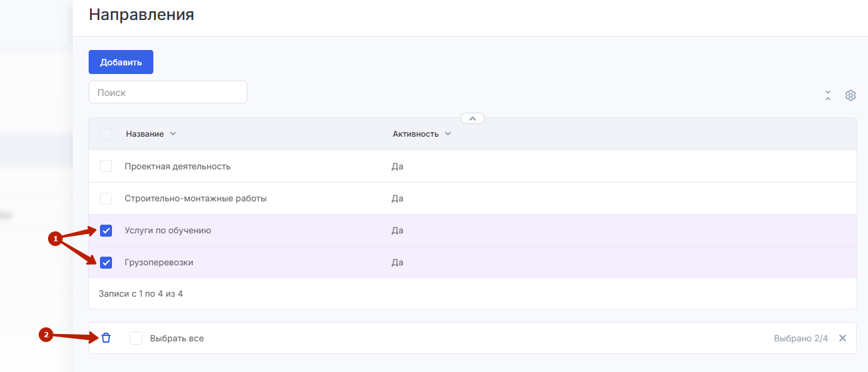This screenshot has height=372, width=868.
Task: Click the Записи с 1 по 4 из 4 text
Action: tap(141, 293)
